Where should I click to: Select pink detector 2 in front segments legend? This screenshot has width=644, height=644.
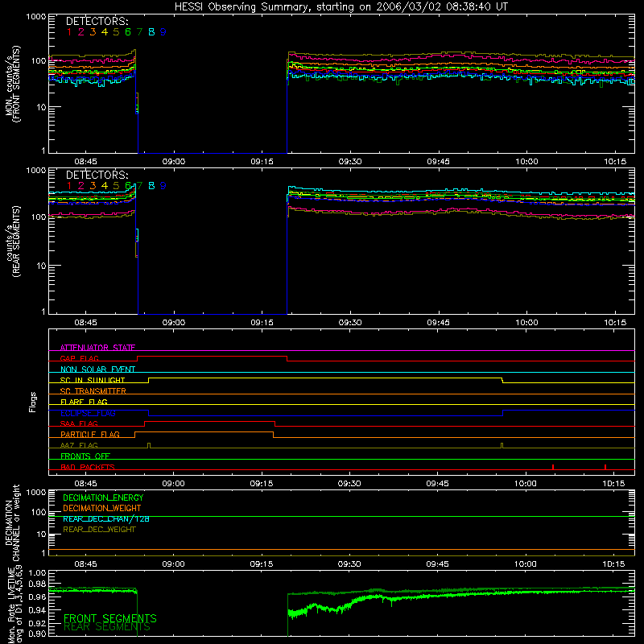81,32
